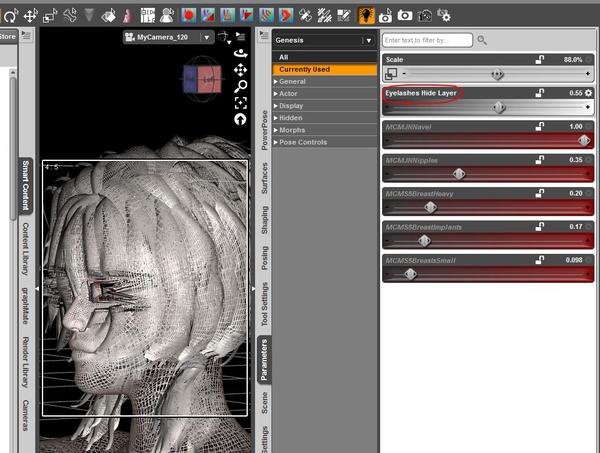Open the Genesis node selection dropdown

(324, 40)
